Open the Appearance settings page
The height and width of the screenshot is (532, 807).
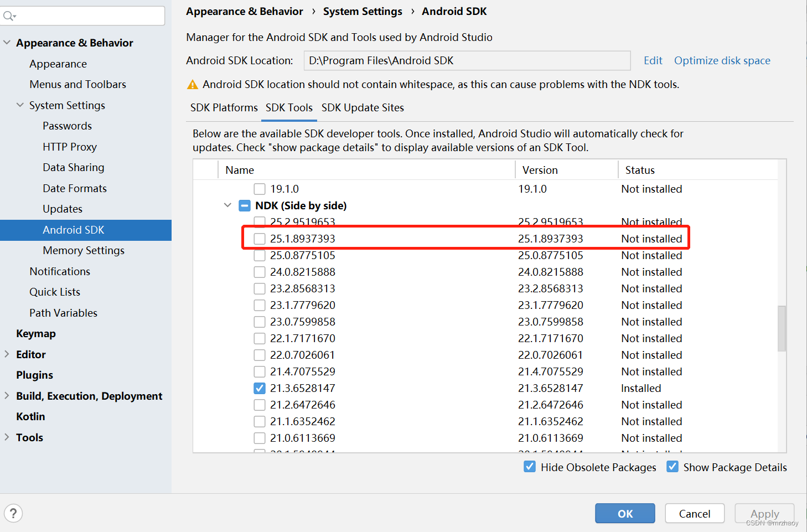coord(58,64)
